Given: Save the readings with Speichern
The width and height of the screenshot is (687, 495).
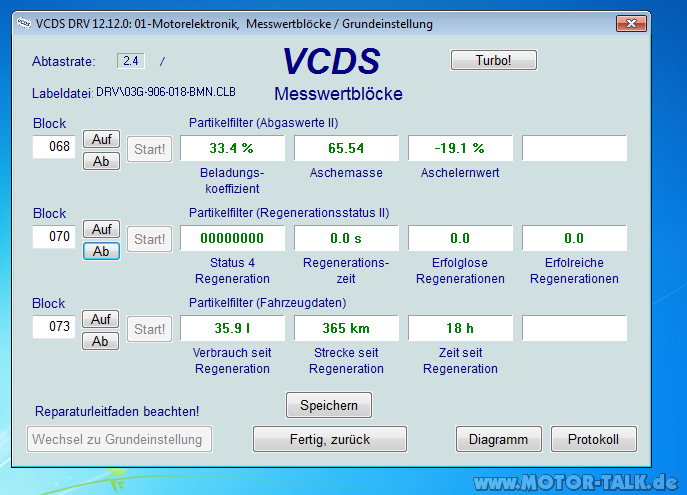Looking at the screenshot, I should coord(329,404).
